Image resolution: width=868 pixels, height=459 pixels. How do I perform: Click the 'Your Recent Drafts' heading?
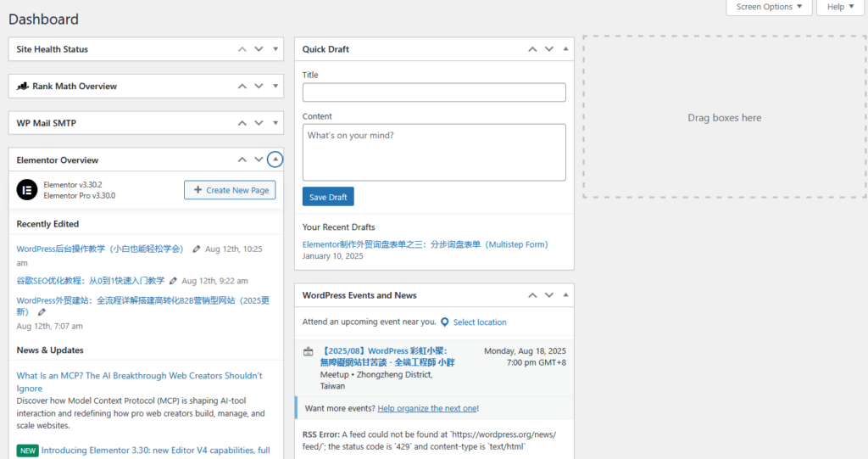339,227
